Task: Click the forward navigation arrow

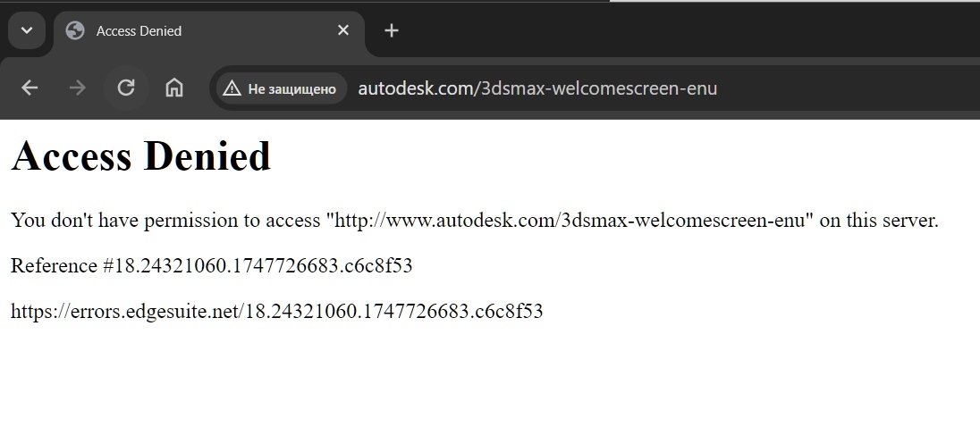Action: coord(78,88)
